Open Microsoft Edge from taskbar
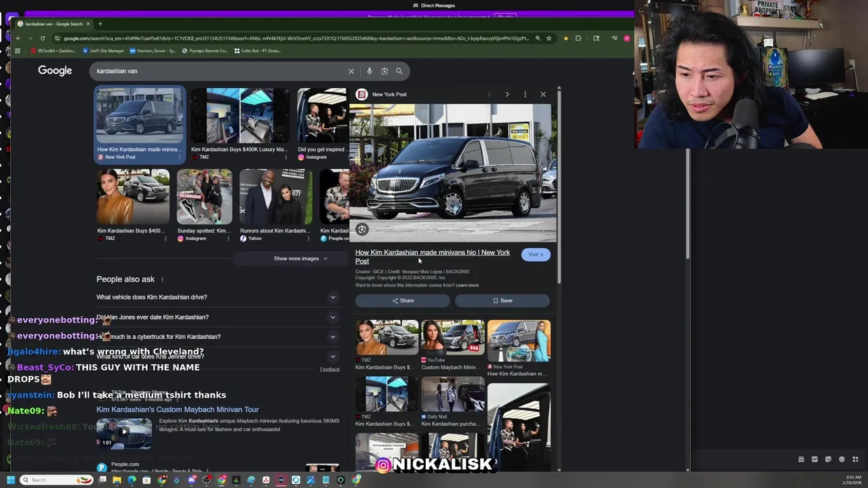This screenshot has width=868, height=488. pyautogui.click(x=132, y=480)
